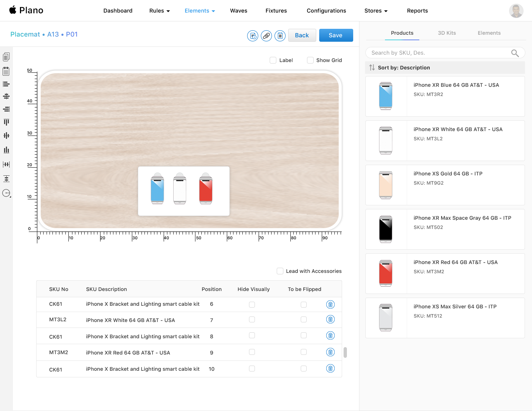The height and width of the screenshot is (411, 532).
Task: Check Lead with Accessories
Action: [280, 271]
